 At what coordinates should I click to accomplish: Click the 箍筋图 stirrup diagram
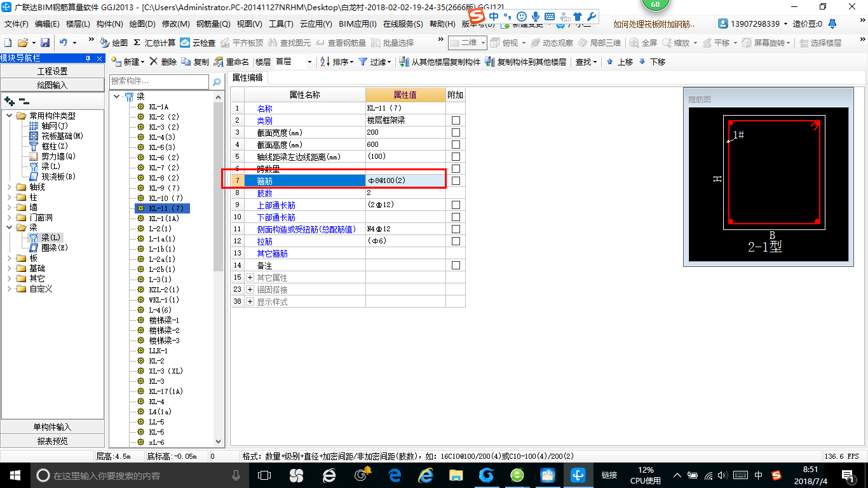(x=769, y=184)
